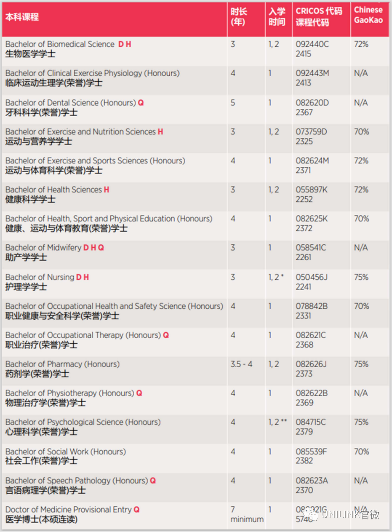Click CRICOS code 050456J

pos(312,277)
